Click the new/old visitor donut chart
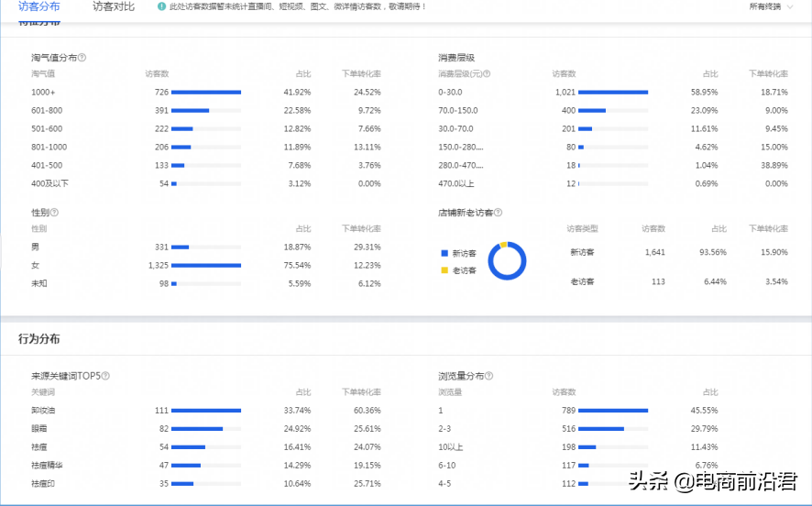The image size is (812, 506). (507, 260)
